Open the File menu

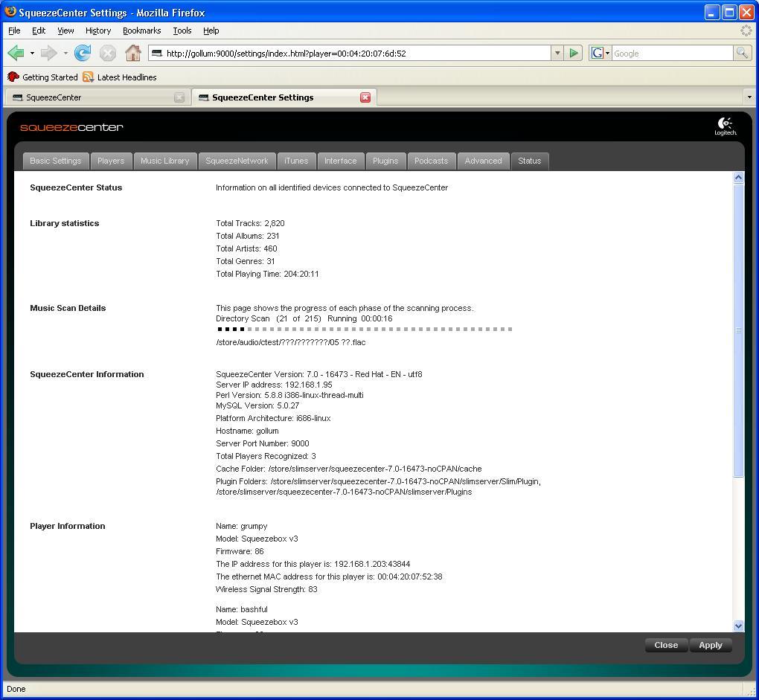tap(15, 30)
